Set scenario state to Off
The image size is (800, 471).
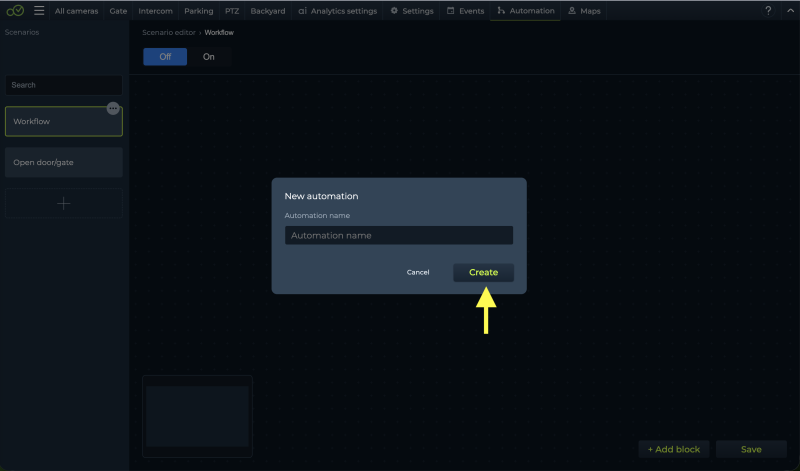tap(165, 57)
